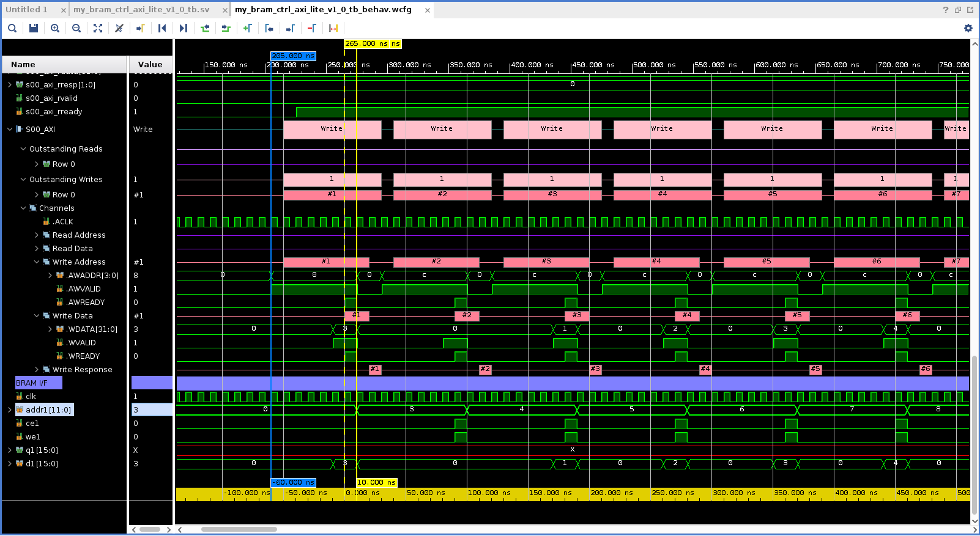Viewport: 980px width, 536px height.
Task: Fit the full waveform in view
Action: [98, 28]
